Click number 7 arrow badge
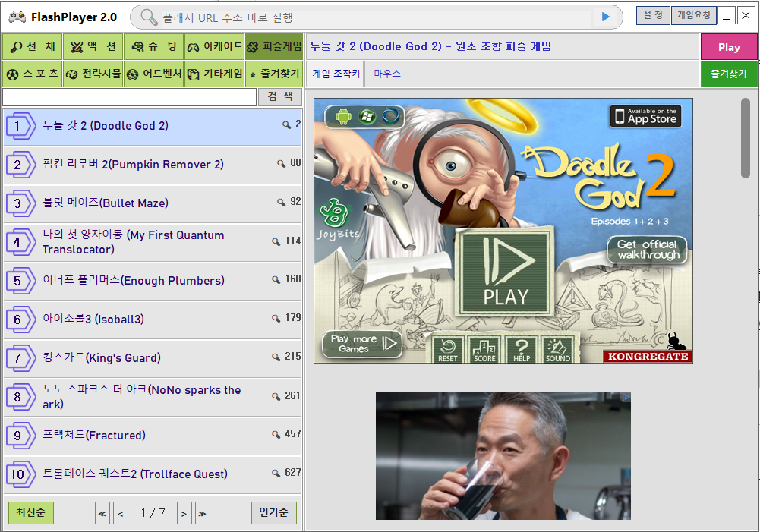Screen dimensions: 760x532 click(20, 358)
